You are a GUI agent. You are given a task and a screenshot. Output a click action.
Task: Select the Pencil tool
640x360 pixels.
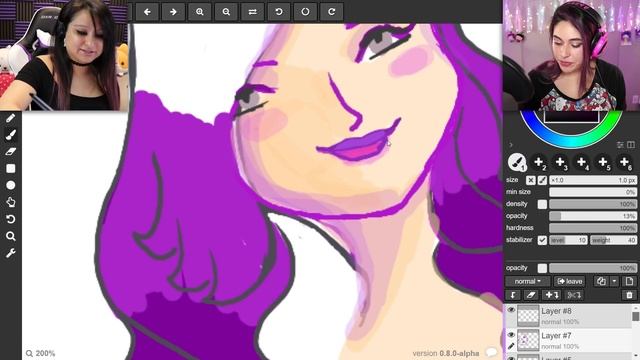pyautogui.click(x=11, y=118)
